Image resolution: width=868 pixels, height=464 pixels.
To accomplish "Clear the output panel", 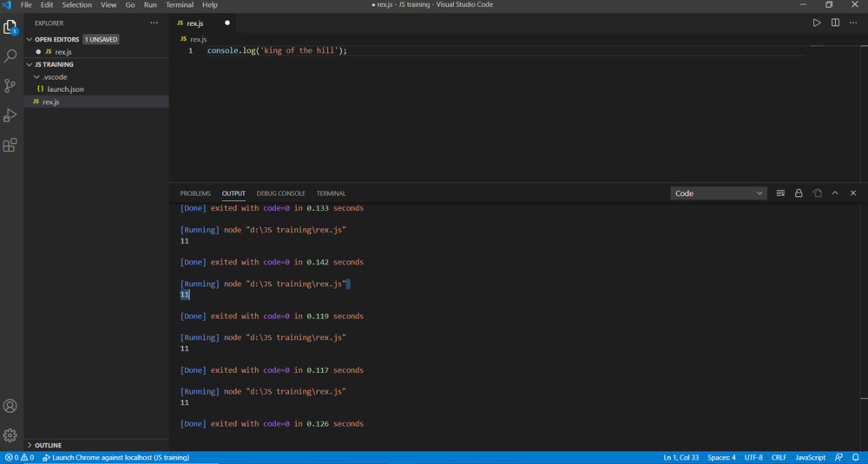I will coord(780,193).
